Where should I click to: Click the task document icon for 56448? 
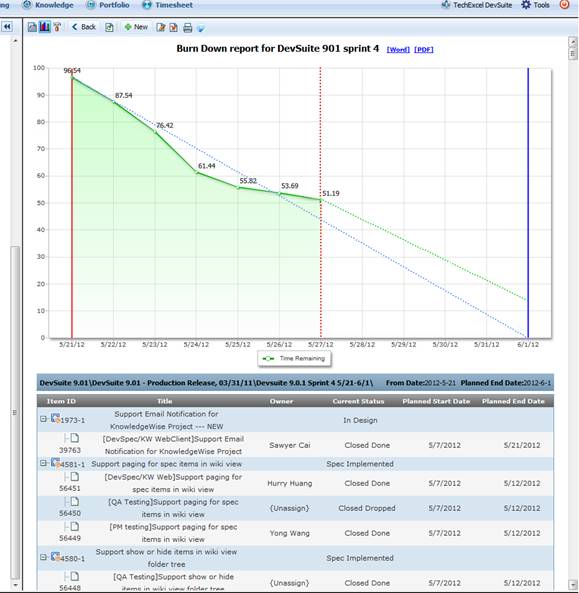click(x=75, y=576)
